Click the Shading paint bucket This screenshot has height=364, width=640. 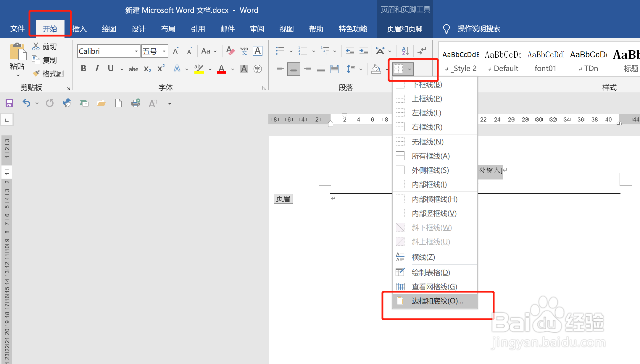tap(376, 69)
